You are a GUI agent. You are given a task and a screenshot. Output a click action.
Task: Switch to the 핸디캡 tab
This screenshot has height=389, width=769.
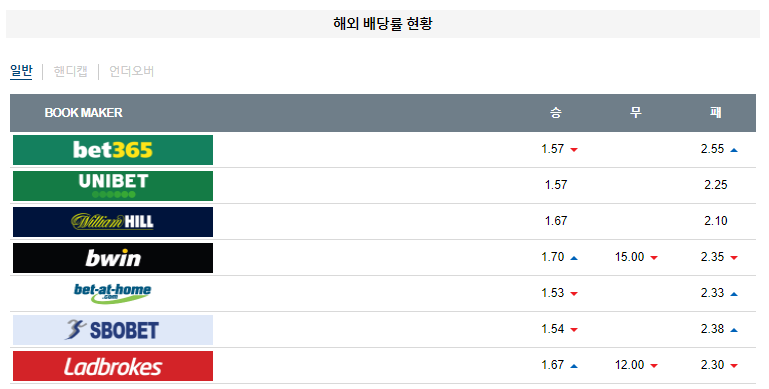click(x=71, y=71)
